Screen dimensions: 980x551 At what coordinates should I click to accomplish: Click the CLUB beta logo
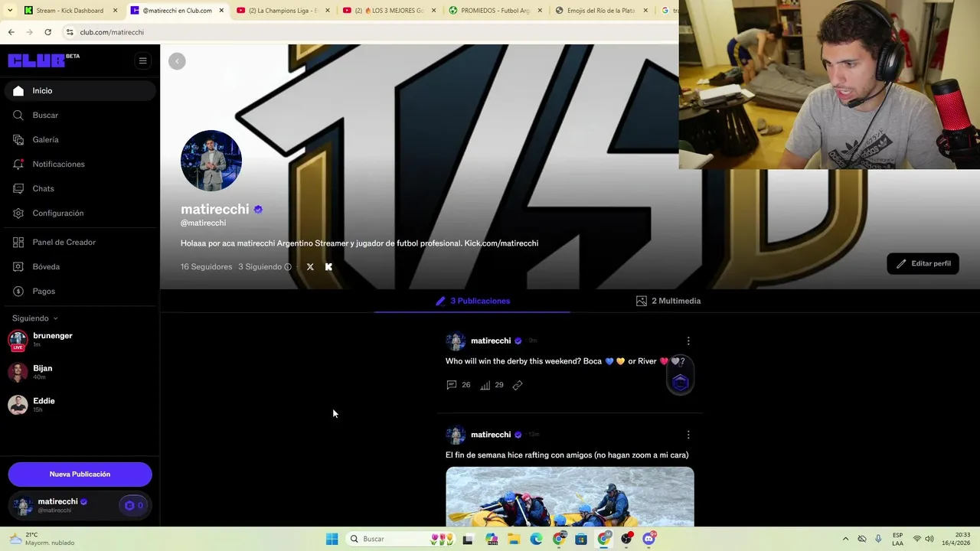click(44, 60)
